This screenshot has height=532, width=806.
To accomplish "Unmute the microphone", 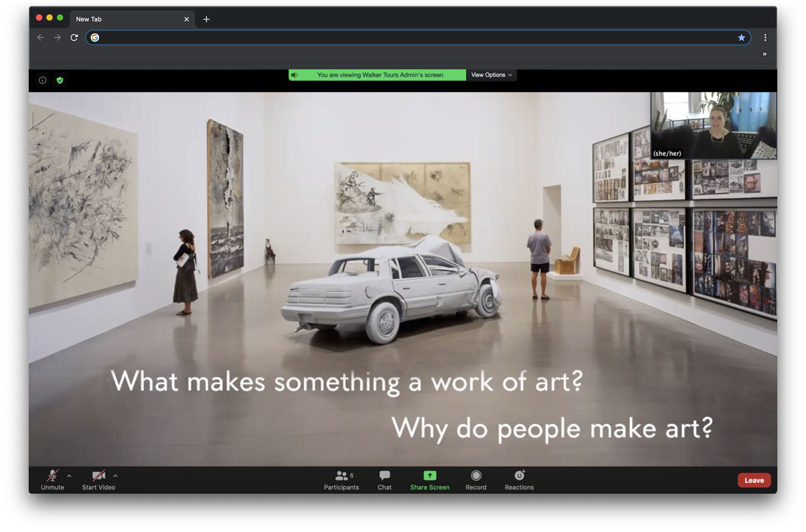I will [52, 480].
